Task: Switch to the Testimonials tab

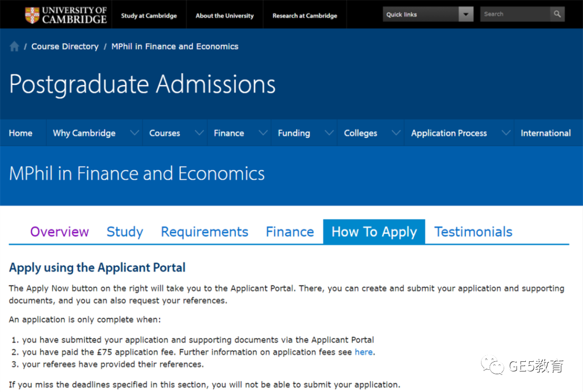Action: (x=473, y=232)
